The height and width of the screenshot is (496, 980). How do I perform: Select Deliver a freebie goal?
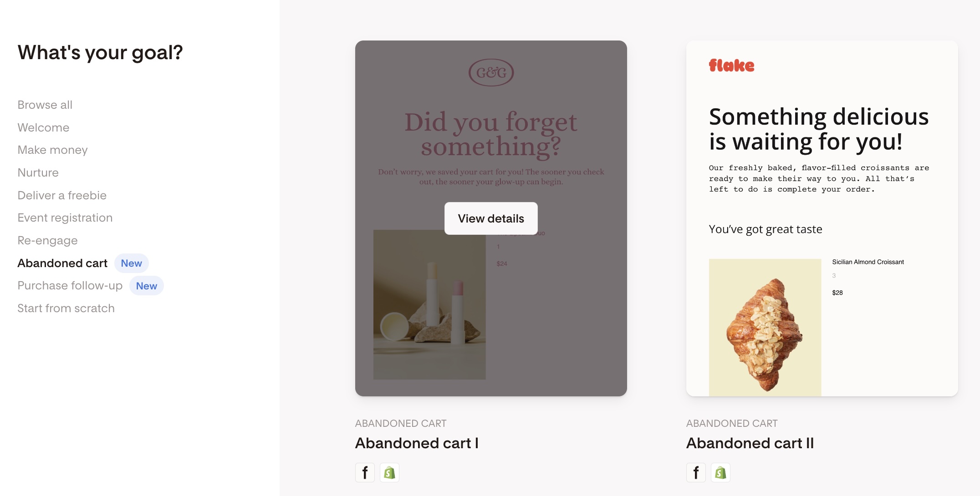pos(62,195)
